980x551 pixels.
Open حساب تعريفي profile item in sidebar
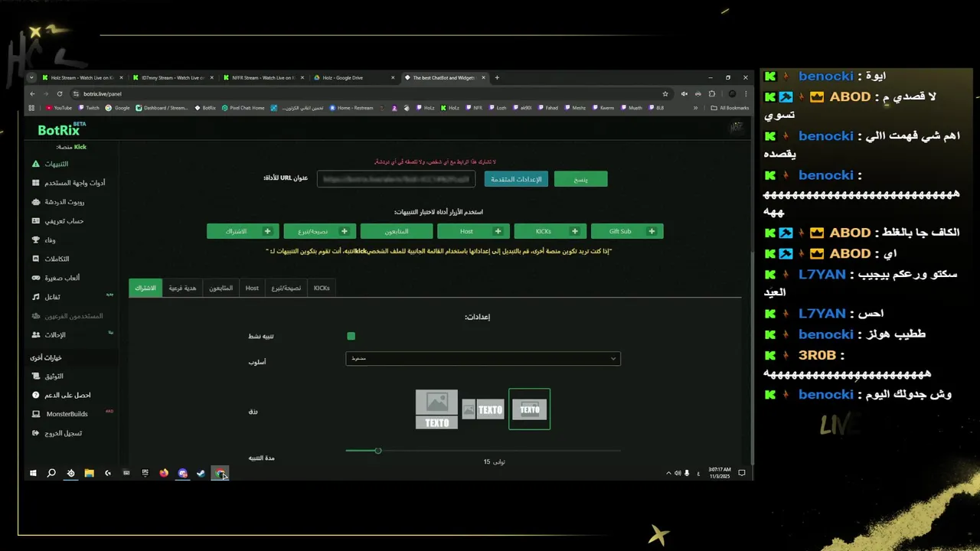coord(57,221)
